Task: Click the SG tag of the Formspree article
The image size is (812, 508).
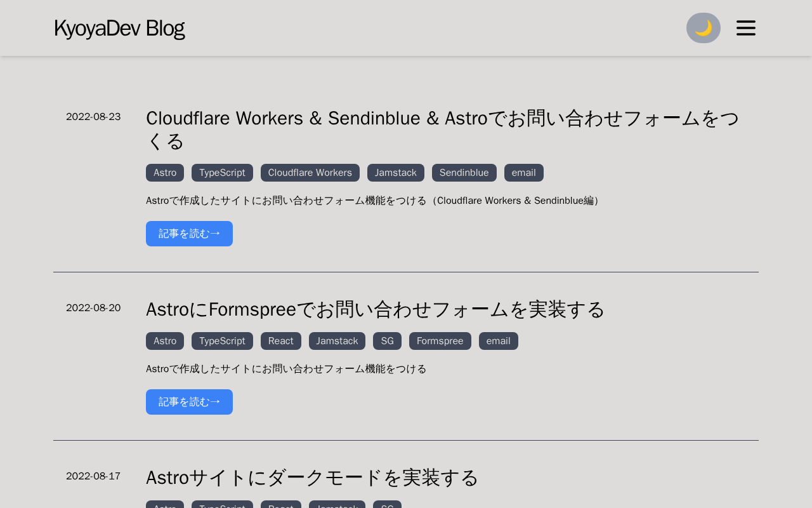Action: coord(387,341)
